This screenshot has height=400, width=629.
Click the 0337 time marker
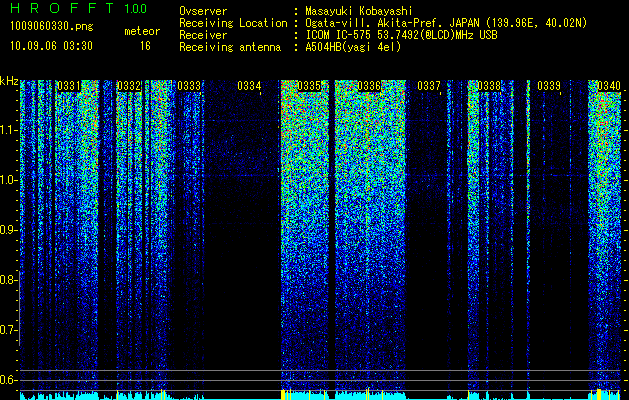(429, 86)
